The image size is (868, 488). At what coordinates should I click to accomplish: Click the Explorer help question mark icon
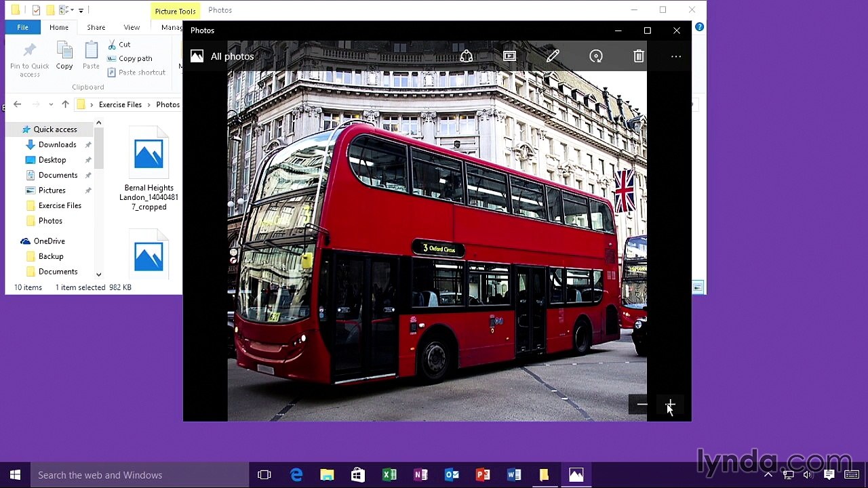(x=699, y=27)
